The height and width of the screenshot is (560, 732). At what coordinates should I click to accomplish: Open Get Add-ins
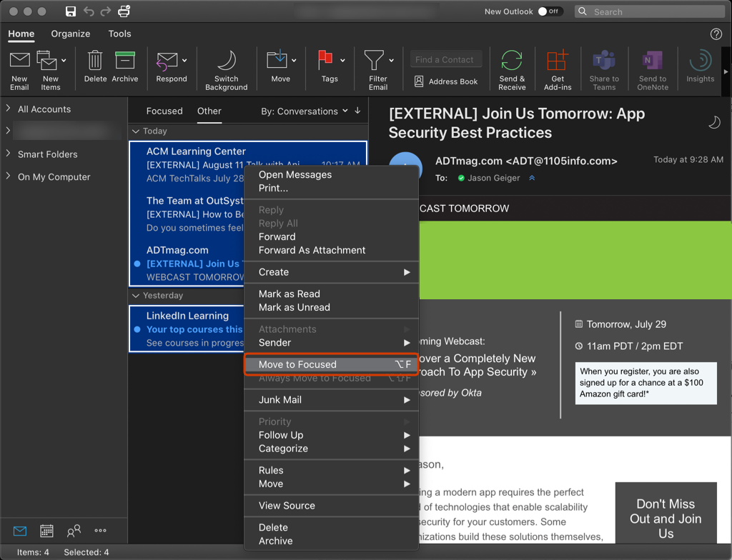[558, 69]
